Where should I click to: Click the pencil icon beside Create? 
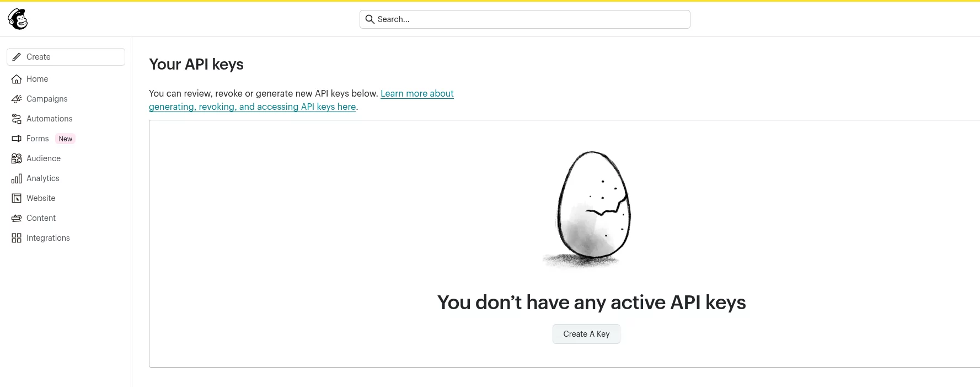tap(17, 57)
